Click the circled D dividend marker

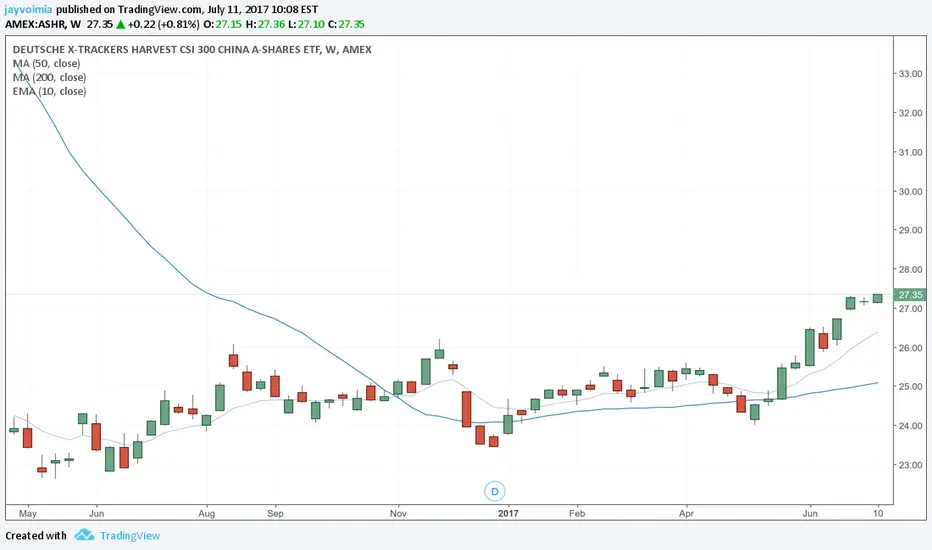[x=495, y=491]
